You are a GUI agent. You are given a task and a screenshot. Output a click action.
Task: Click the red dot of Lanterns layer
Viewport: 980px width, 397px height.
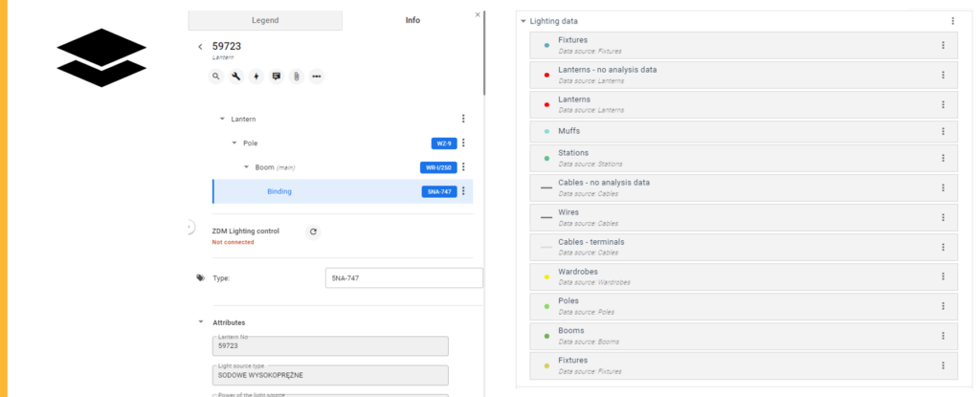coord(546,104)
